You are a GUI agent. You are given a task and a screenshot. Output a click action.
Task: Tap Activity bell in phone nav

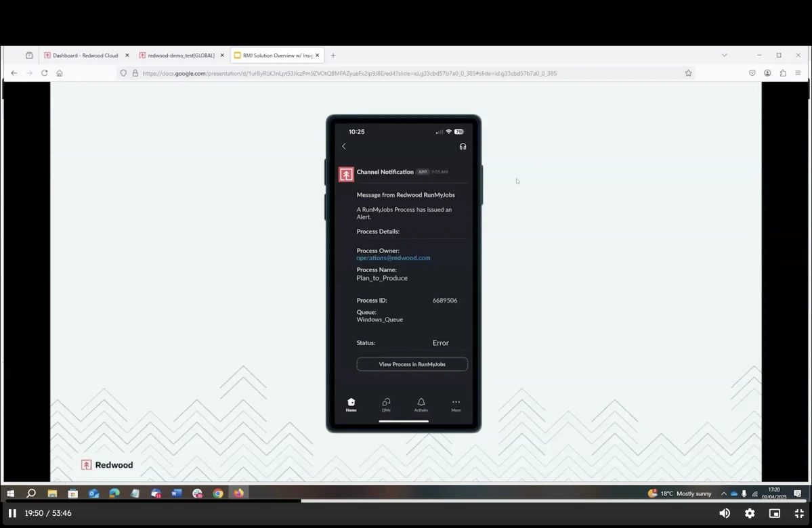click(421, 405)
